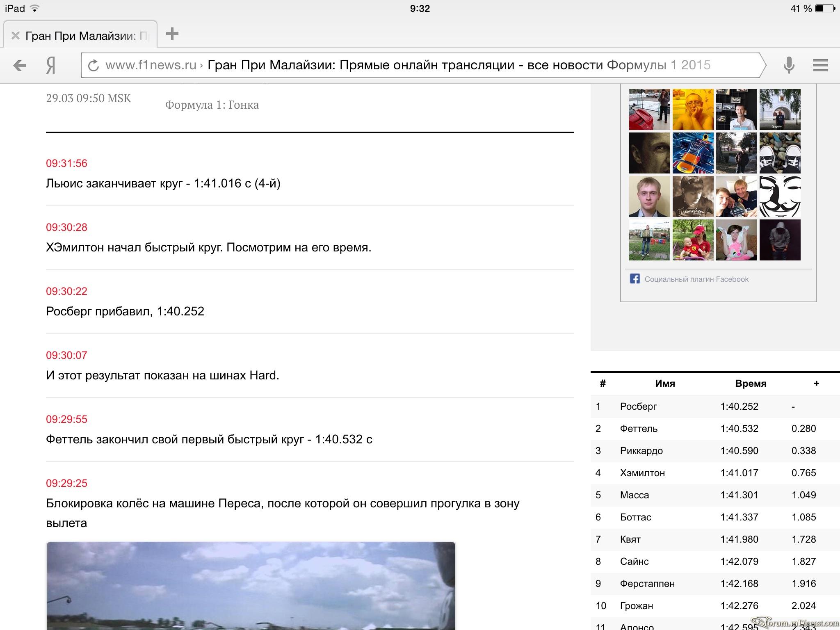Open Yandex home via the Я icon
840x630 pixels.
click(50, 65)
